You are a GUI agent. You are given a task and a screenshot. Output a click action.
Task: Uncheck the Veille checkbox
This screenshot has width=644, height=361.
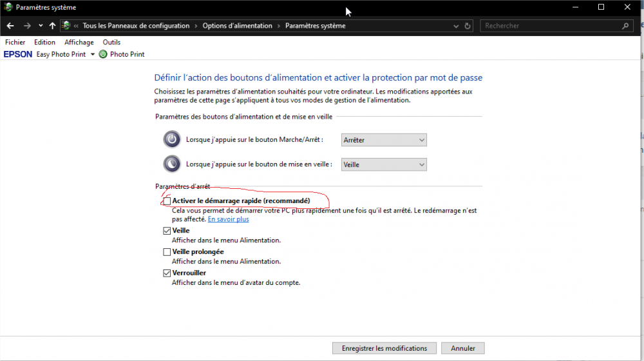click(x=167, y=231)
